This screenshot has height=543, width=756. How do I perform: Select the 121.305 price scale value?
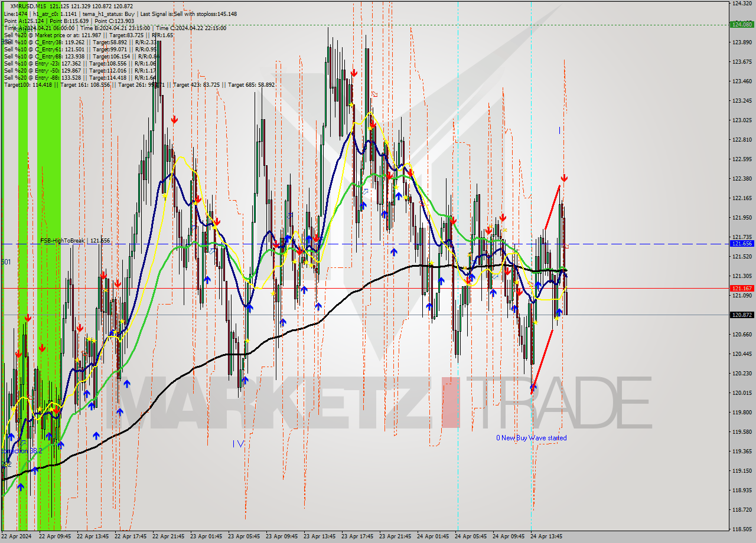pos(742,276)
